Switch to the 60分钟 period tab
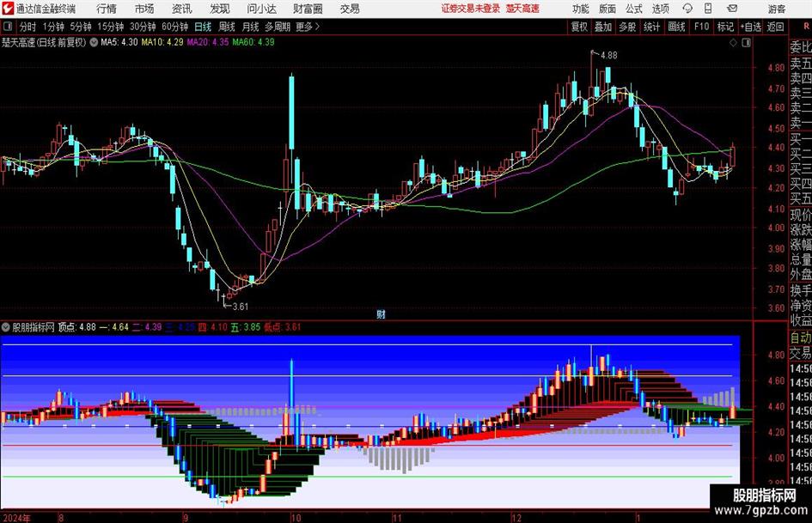This screenshot has width=812, height=523. (175, 27)
